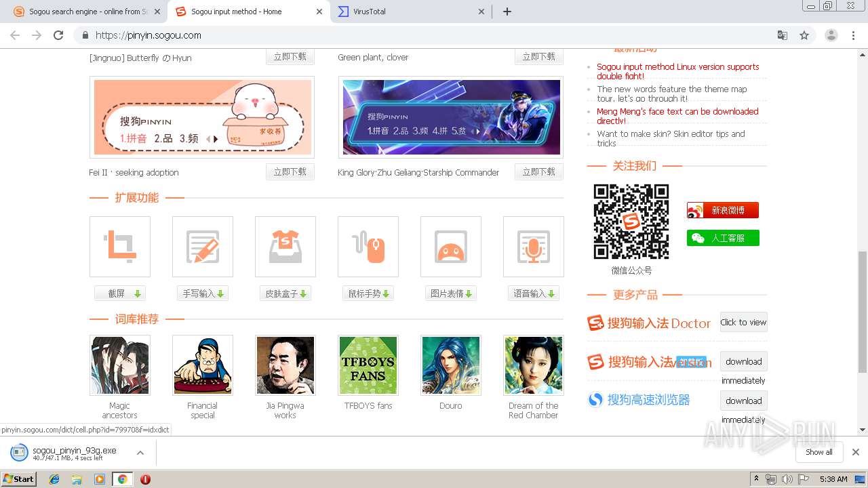The image size is (868, 488).
Task: Open link about Linux version supports double fight
Action: (678, 71)
